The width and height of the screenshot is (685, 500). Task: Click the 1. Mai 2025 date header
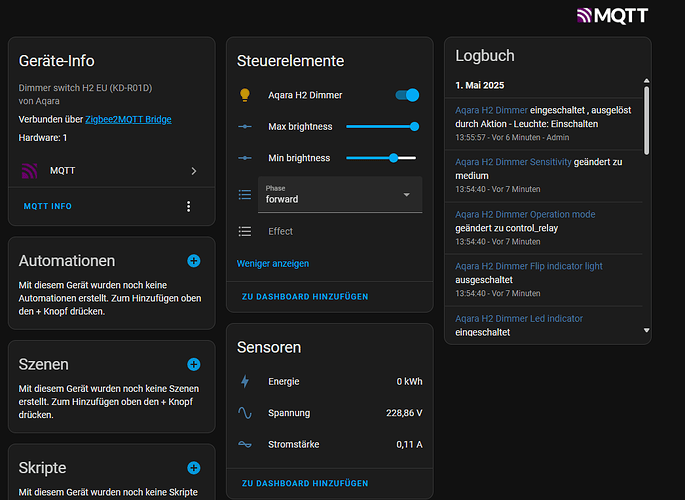click(480, 86)
